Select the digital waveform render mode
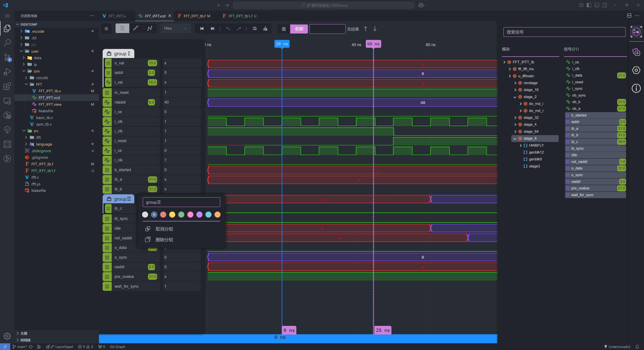Viewport: 644px width, 350px height. pos(122,28)
